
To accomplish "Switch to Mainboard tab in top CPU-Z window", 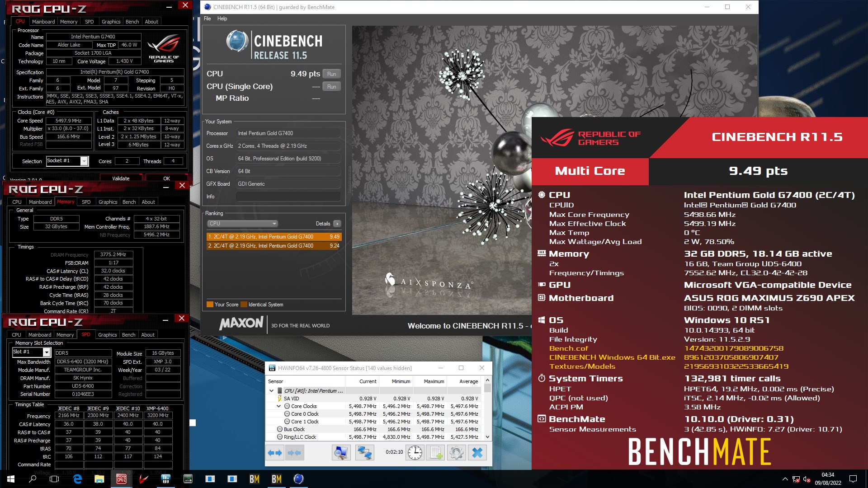I will point(43,21).
